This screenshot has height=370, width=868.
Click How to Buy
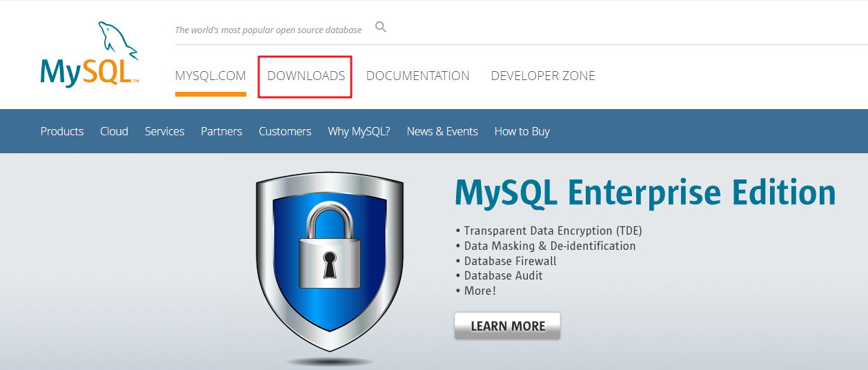pos(522,131)
